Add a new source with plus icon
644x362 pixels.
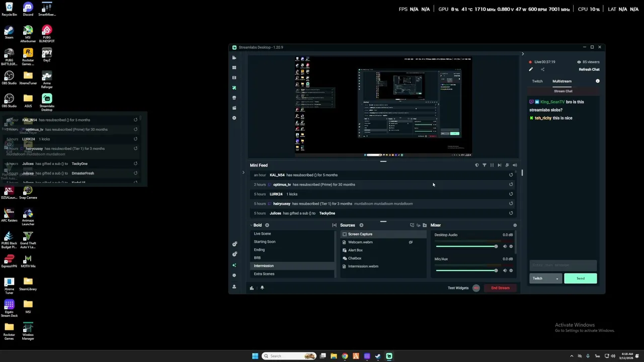361,225
